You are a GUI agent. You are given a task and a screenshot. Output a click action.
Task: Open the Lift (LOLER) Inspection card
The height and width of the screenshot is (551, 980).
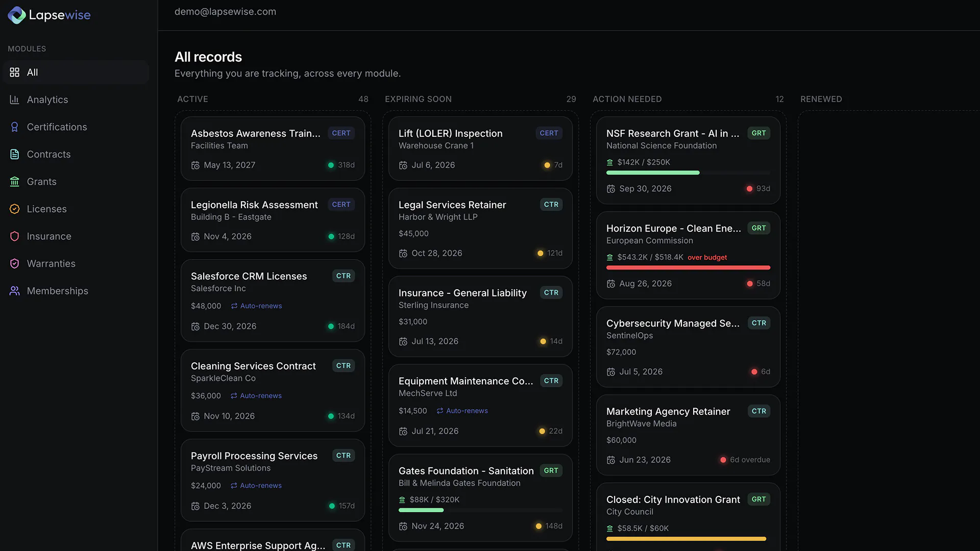[480, 148]
